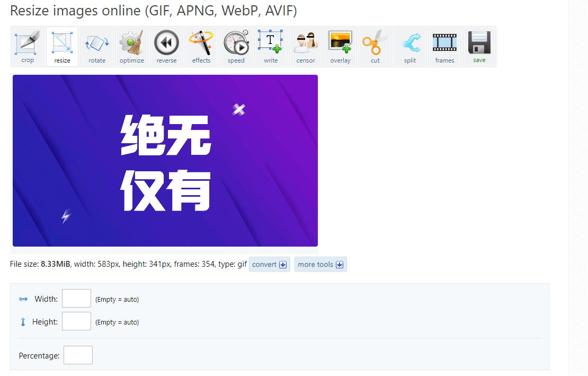Expand the convert dropdown
This screenshot has height=376, width=588.
click(x=270, y=265)
